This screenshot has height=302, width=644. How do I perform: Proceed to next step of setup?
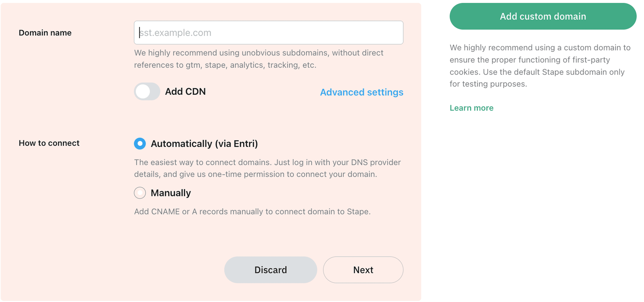[x=363, y=270]
